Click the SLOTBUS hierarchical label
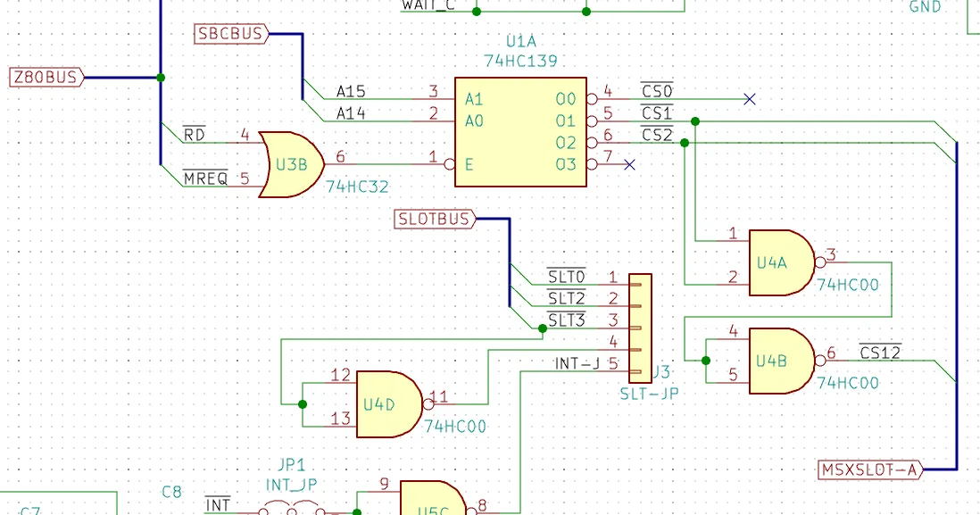Image resolution: width=980 pixels, height=515 pixels. tap(435, 220)
